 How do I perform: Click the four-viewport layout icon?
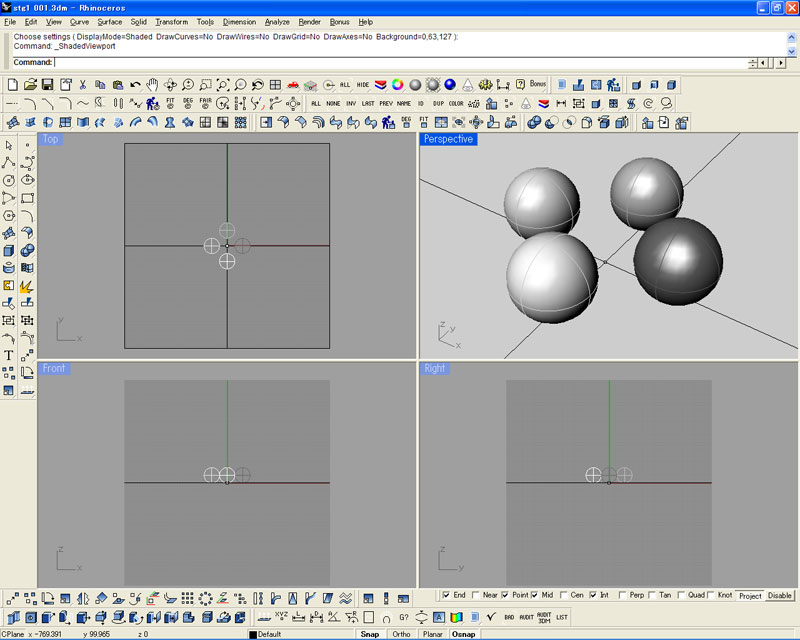coord(275,85)
